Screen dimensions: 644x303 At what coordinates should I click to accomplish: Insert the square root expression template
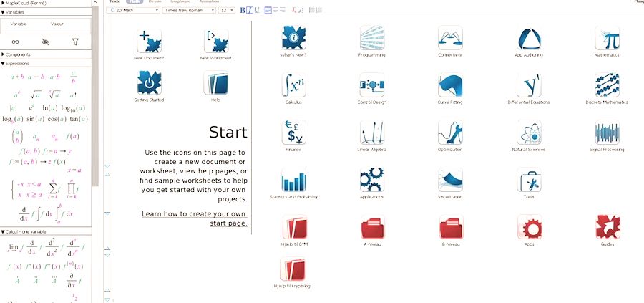pyautogui.click(x=35, y=95)
